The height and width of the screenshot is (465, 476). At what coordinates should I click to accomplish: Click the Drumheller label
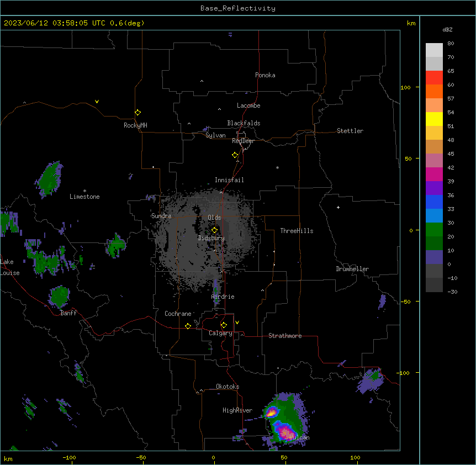(x=352, y=269)
